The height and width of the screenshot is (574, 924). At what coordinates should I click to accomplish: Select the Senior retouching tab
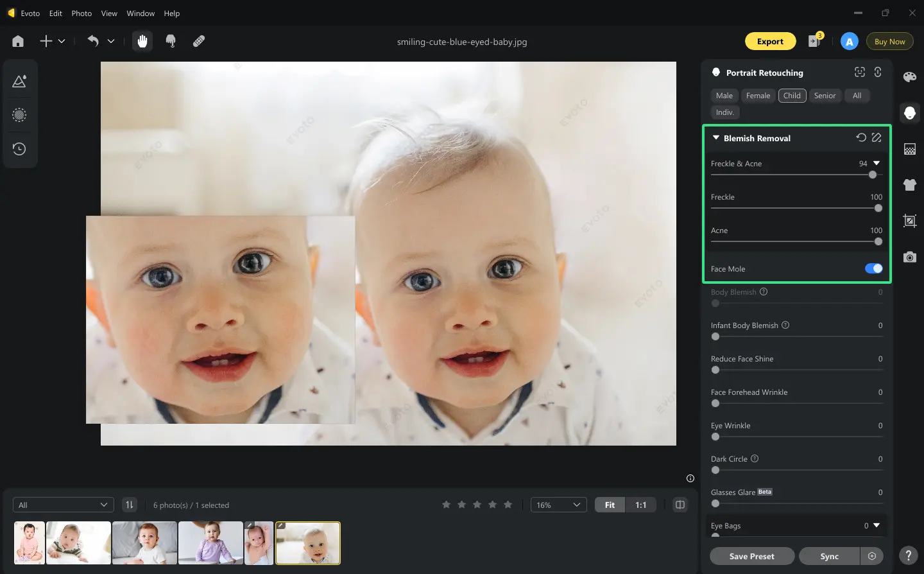pos(825,95)
